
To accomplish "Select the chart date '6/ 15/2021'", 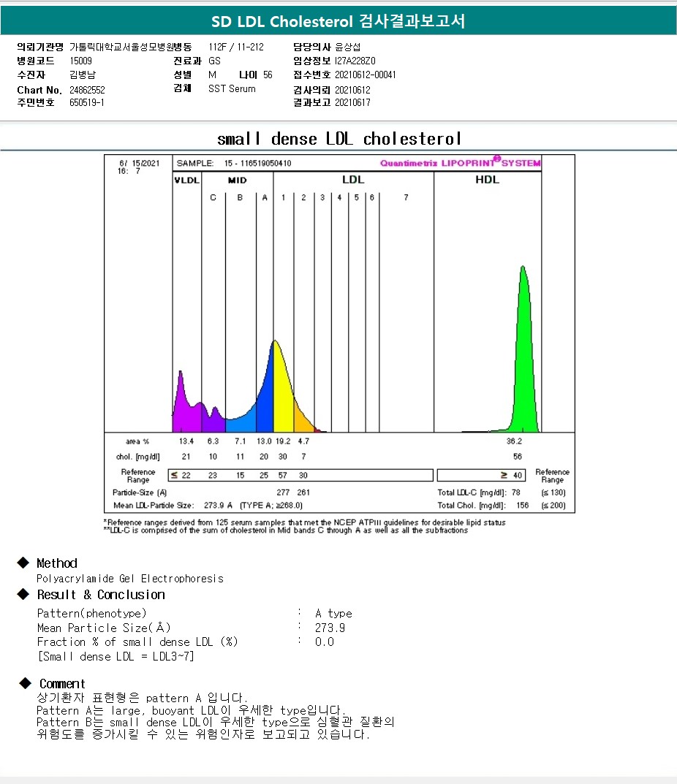I will (139, 163).
